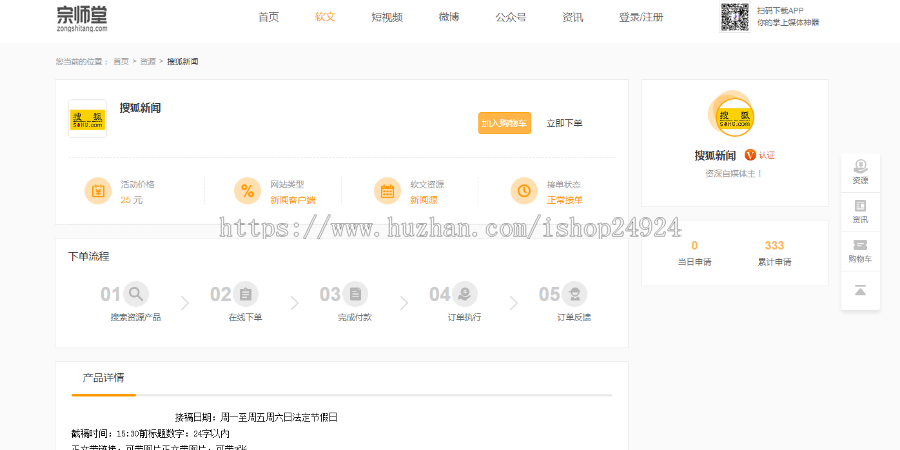Click the 累计申请 count of 333
900x450 pixels.
click(774, 246)
